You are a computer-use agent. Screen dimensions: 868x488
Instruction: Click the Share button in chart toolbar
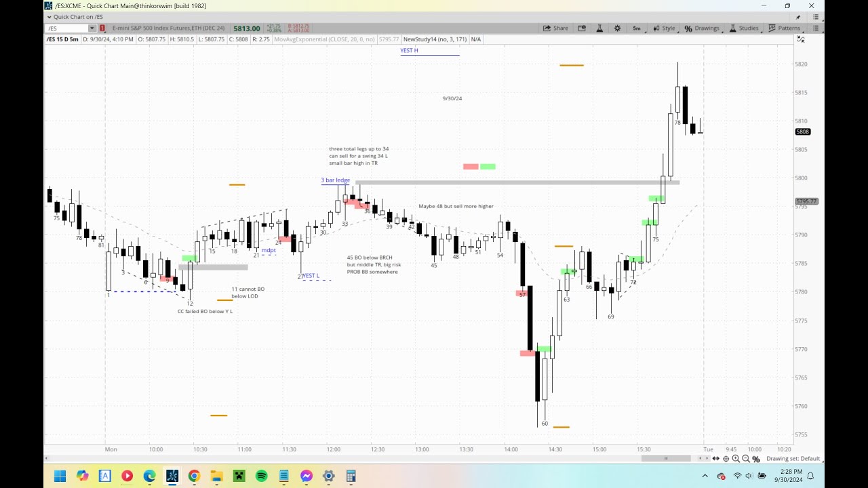point(555,28)
